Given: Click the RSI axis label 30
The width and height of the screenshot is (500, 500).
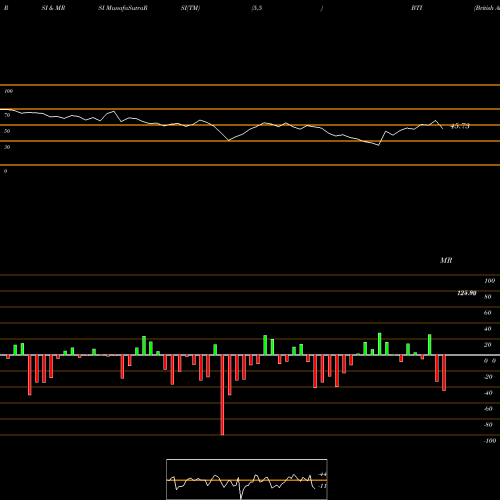Looking at the screenshot, I should click(x=7, y=147).
